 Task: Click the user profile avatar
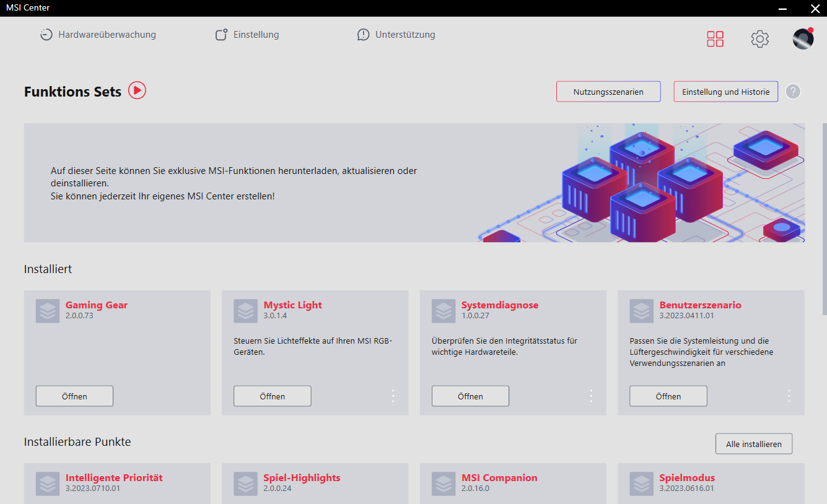[x=803, y=39]
